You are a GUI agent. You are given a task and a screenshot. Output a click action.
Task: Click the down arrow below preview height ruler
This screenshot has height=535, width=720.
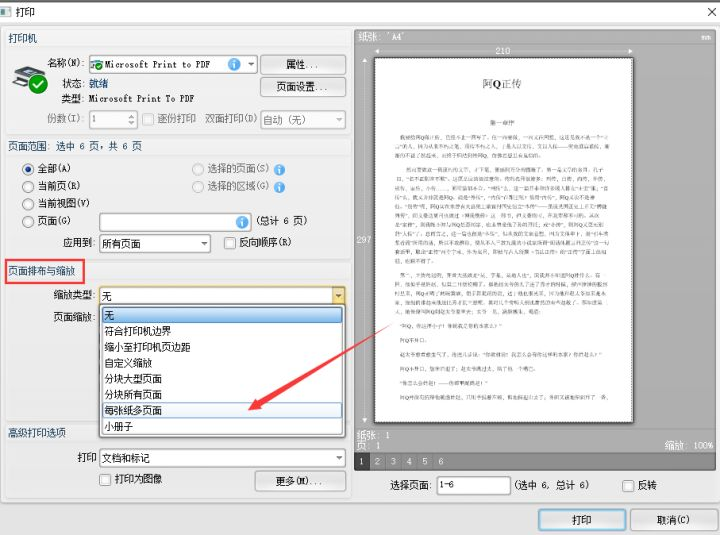(x=365, y=420)
